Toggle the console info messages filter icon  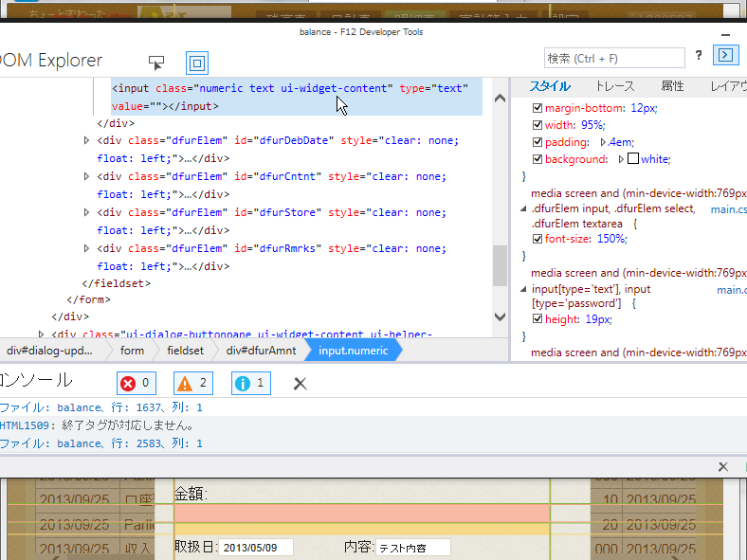pos(251,384)
